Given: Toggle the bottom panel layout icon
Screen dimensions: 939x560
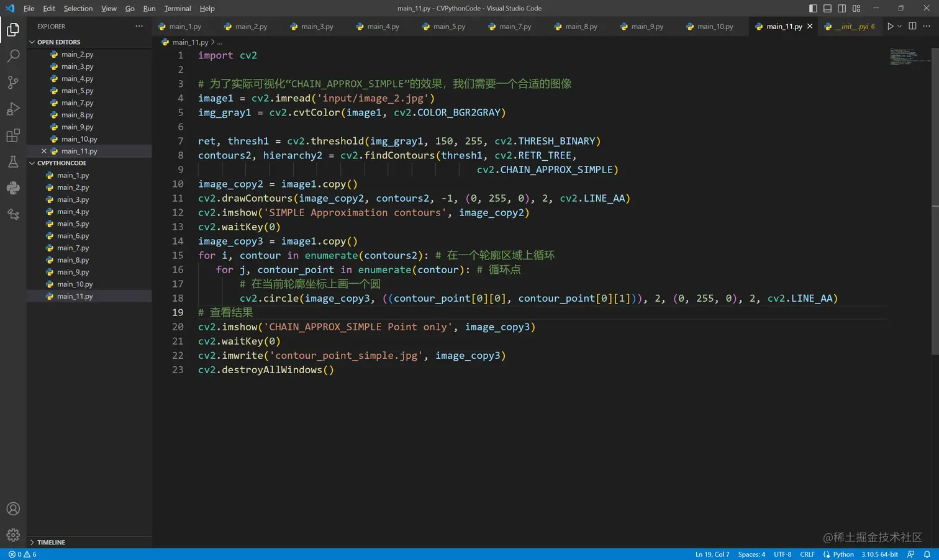Looking at the screenshot, I should (827, 8).
